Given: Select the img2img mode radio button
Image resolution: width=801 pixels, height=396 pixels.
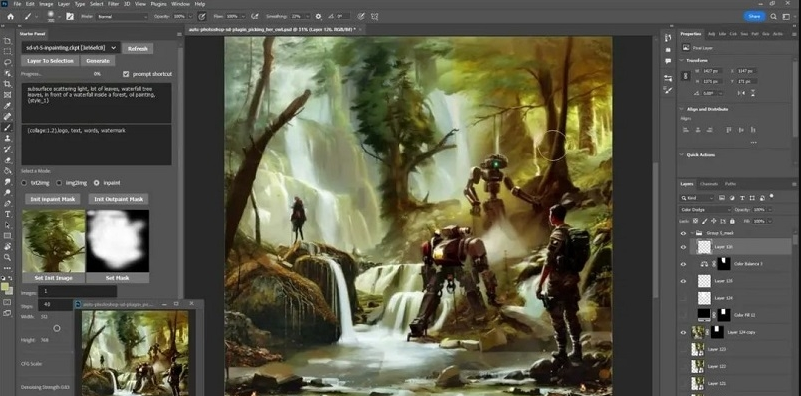Looking at the screenshot, I should tap(59, 182).
